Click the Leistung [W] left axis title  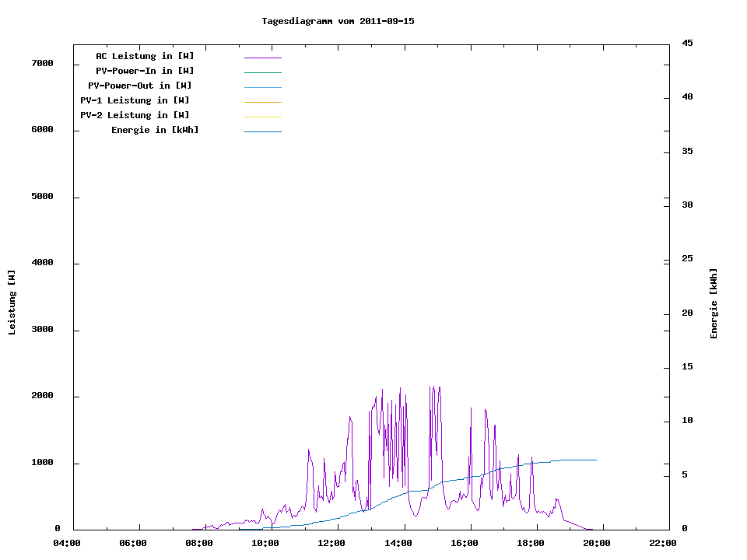tap(12, 303)
